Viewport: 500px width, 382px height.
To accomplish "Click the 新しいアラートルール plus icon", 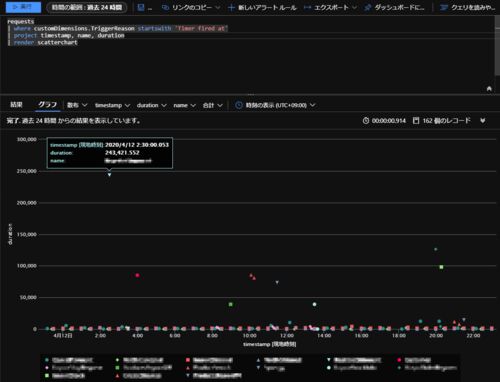I will [x=231, y=7].
